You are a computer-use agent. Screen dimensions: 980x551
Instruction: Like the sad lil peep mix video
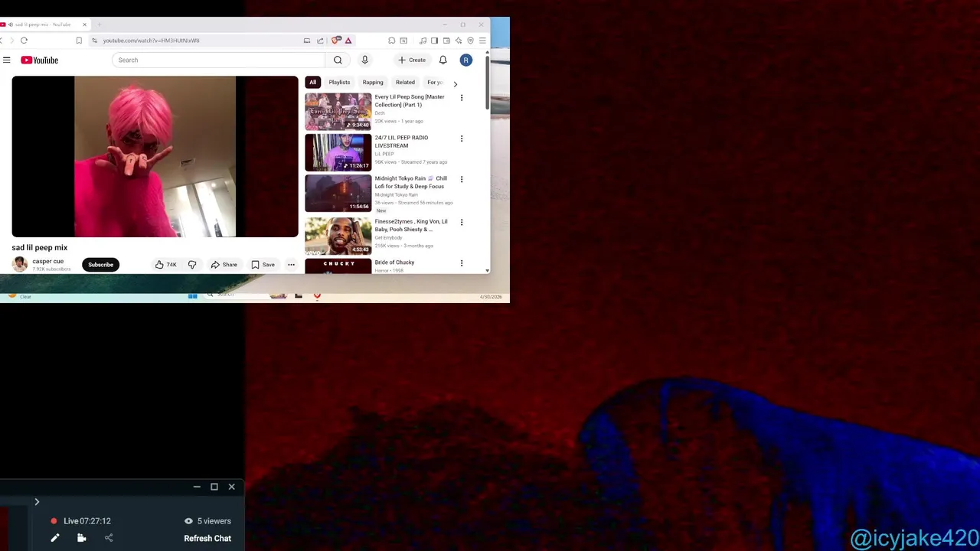[165, 265]
